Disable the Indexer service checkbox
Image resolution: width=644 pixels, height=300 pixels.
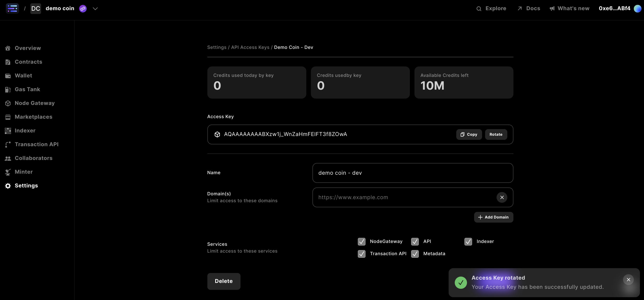click(468, 241)
